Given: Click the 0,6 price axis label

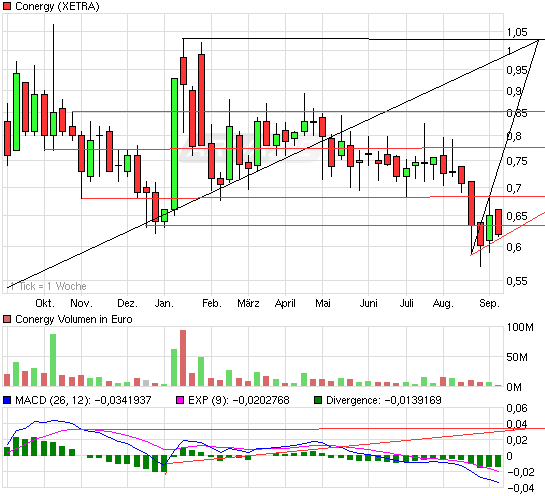Looking at the screenshot, I should click(514, 247).
